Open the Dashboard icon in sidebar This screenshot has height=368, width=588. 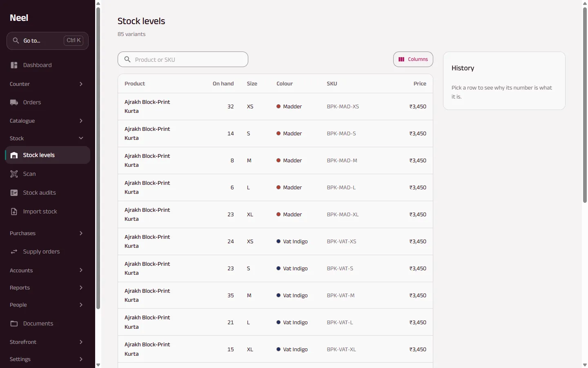tap(14, 65)
